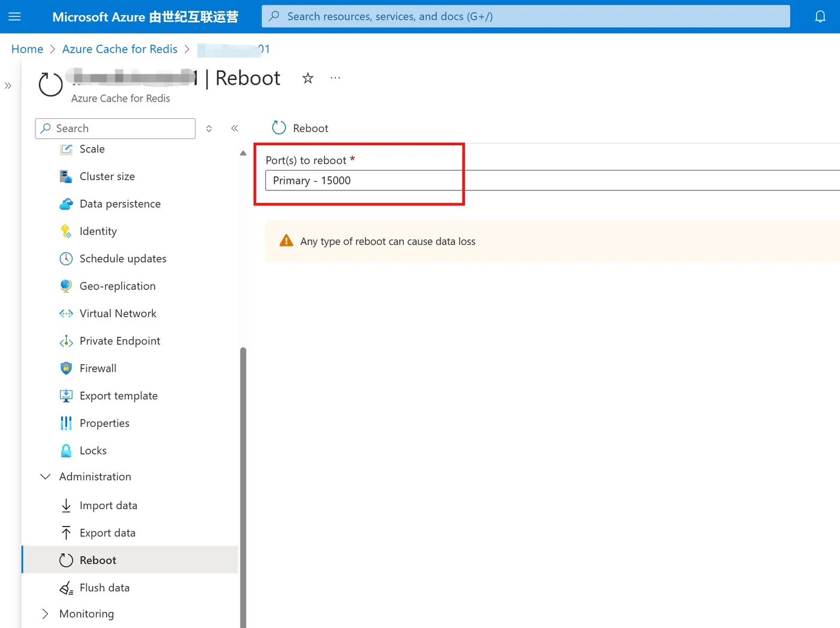Click the Export template icon
Viewport: 840px width, 628px height.
[66, 396]
